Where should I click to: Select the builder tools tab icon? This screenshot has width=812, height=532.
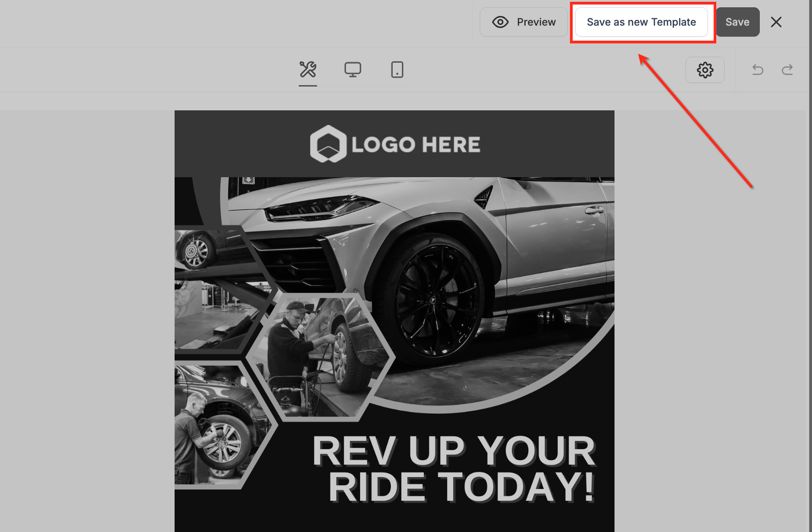click(308, 70)
